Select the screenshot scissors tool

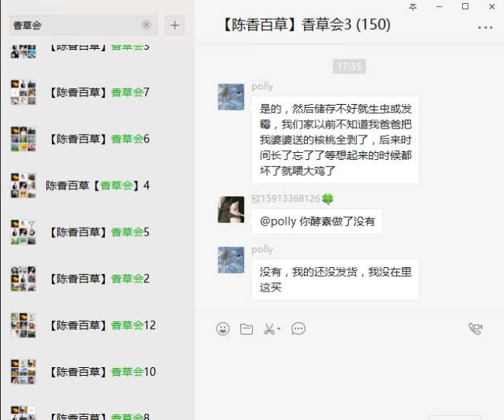click(x=269, y=329)
